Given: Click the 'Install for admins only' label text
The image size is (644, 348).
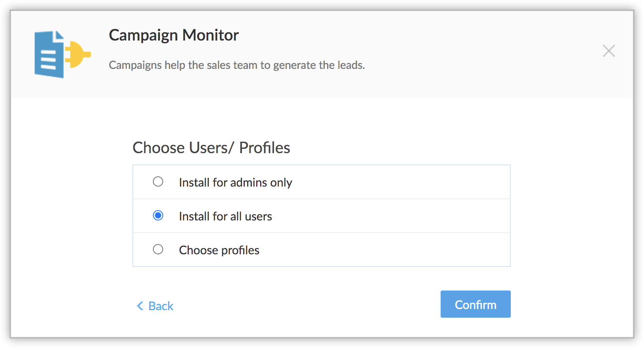Looking at the screenshot, I should [x=235, y=182].
